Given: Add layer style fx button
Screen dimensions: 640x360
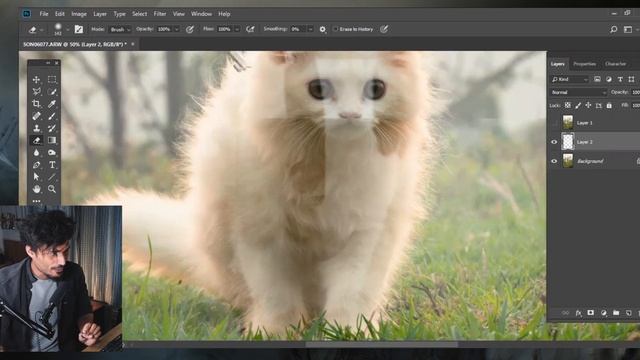Looking at the screenshot, I should 578,313.
